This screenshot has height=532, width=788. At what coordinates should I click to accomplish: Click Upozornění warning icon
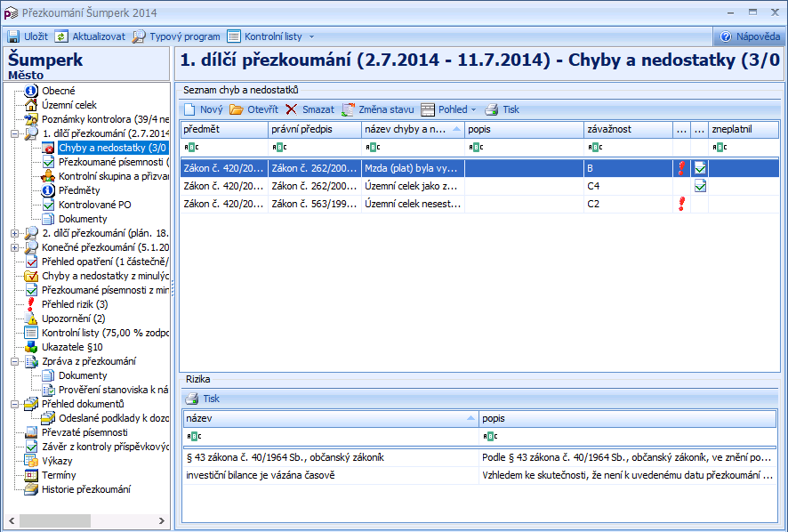pyautogui.click(x=31, y=318)
